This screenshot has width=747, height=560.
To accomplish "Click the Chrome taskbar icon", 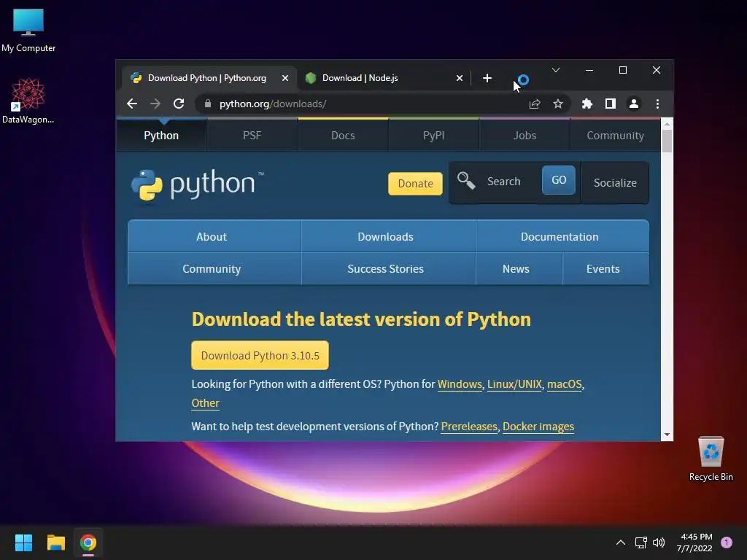I will tap(88, 542).
